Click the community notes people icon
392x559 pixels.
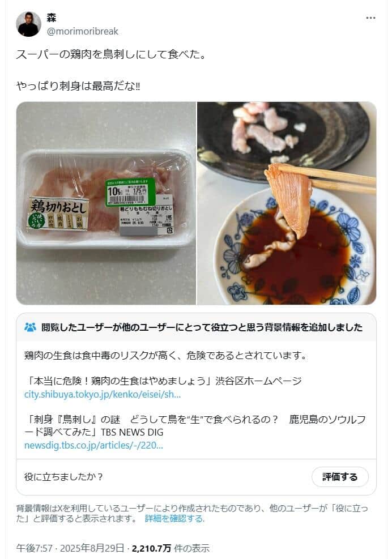pyautogui.click(x=31, y=327)
